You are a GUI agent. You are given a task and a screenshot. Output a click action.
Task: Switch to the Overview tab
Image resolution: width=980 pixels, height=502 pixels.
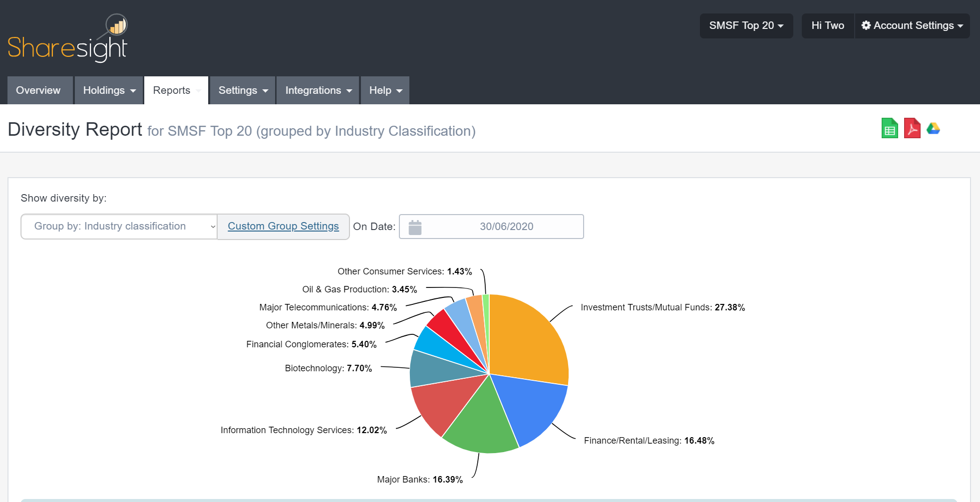pos(38,90)
